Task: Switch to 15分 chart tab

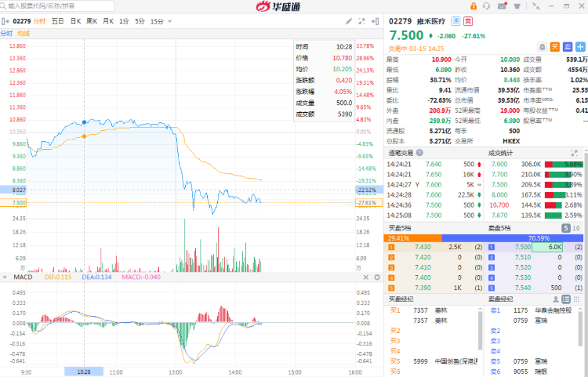Action: (157, 21)
